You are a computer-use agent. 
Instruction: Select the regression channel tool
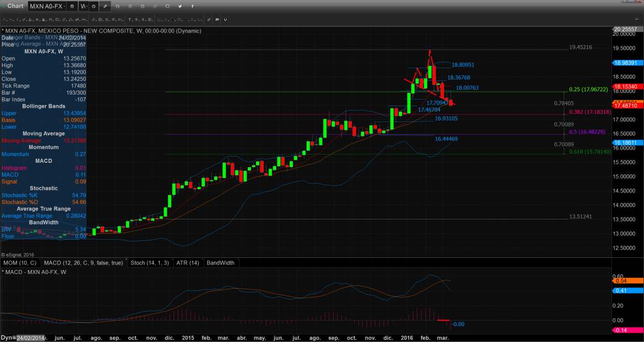77,19
